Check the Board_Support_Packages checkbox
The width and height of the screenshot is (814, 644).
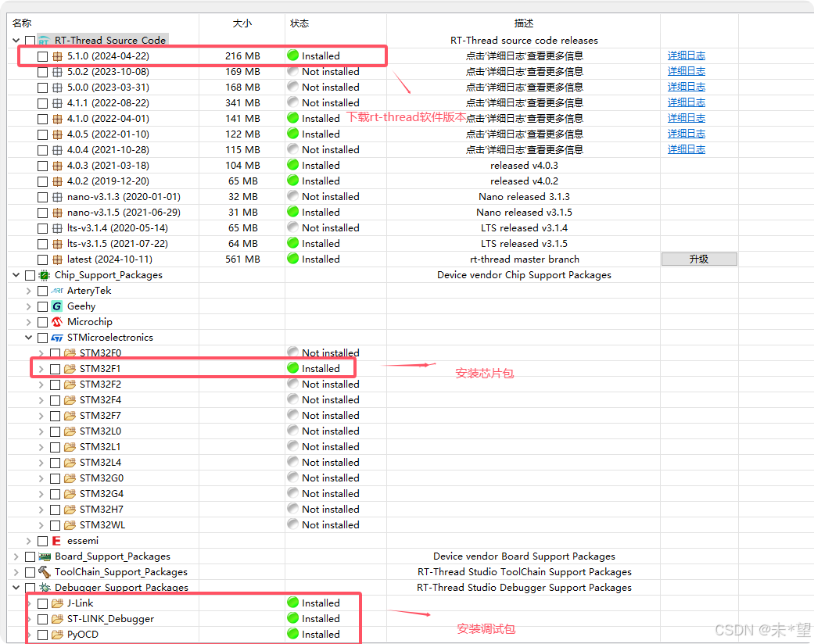[x=30, y=556]
